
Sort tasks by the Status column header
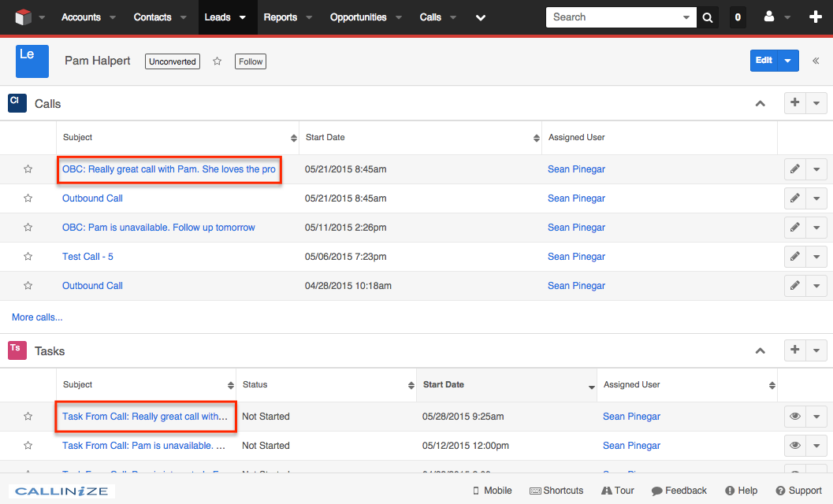tap(326, 385)
